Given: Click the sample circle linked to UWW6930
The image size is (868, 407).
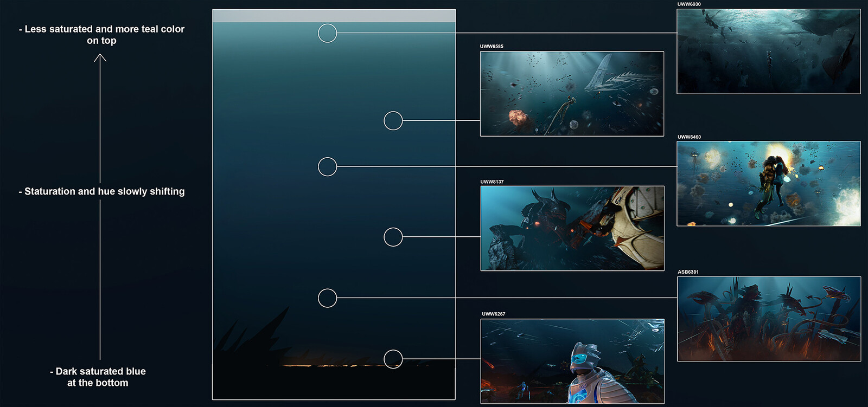Looking at the screenshot, I should [327, 33].
